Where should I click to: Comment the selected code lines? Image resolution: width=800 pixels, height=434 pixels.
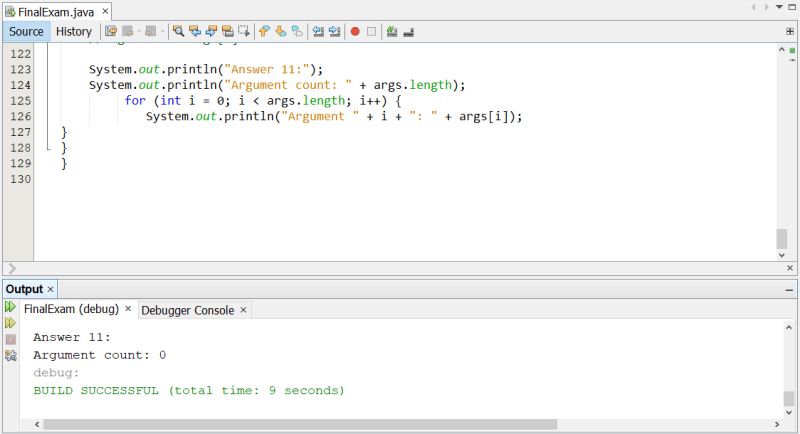pyautogui.click(x=392, y=32)
